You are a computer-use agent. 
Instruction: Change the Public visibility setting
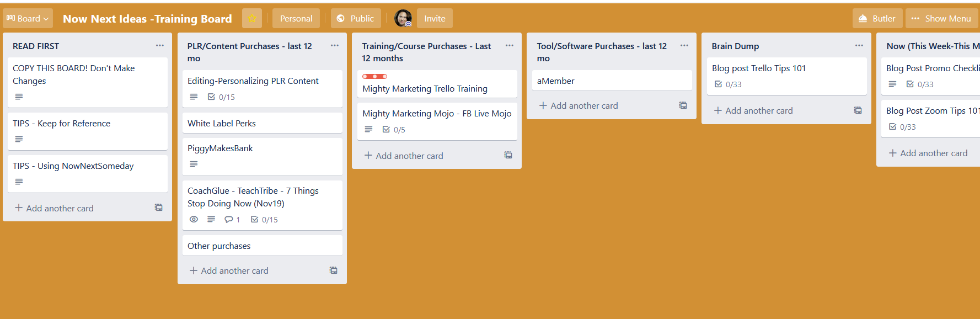pyautogui.click(x=356, y=18)
